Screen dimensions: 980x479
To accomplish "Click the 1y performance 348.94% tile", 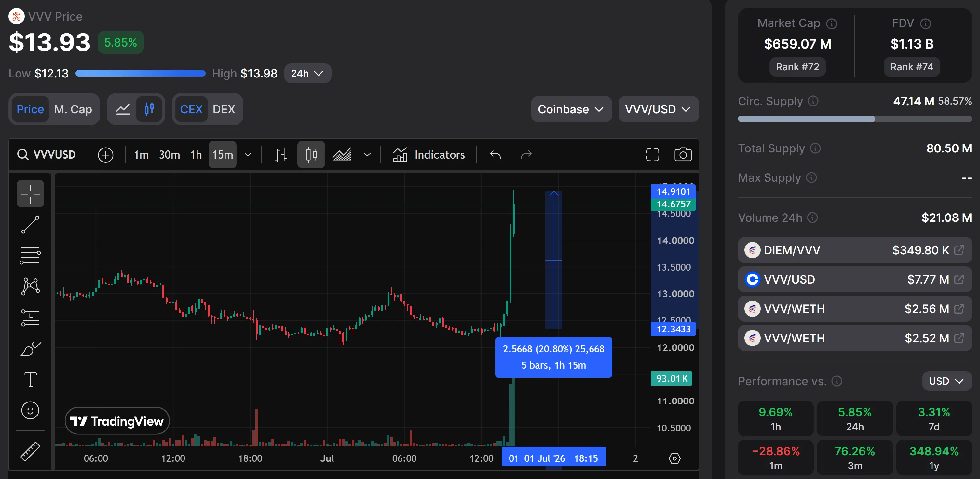I will coord(934,457).
